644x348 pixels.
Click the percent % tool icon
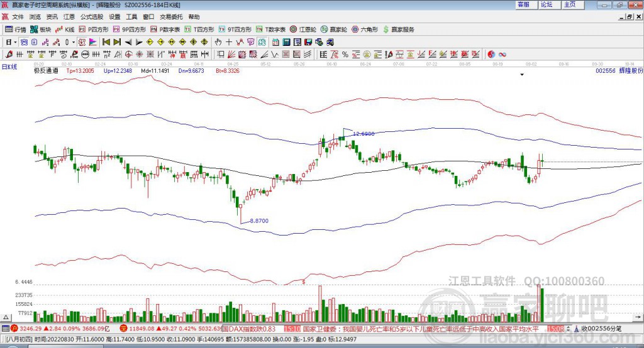click(x=345, y=54)
